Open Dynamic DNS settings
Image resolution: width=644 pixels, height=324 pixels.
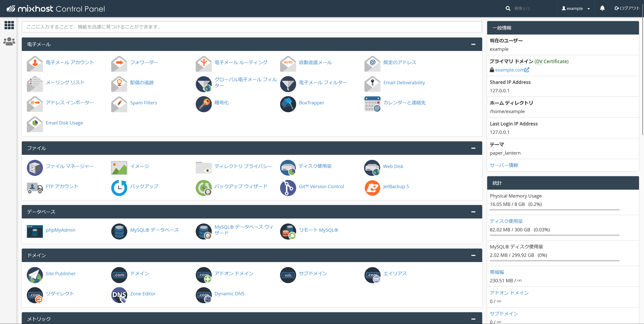pyautogui.click(x=229, y=294)
